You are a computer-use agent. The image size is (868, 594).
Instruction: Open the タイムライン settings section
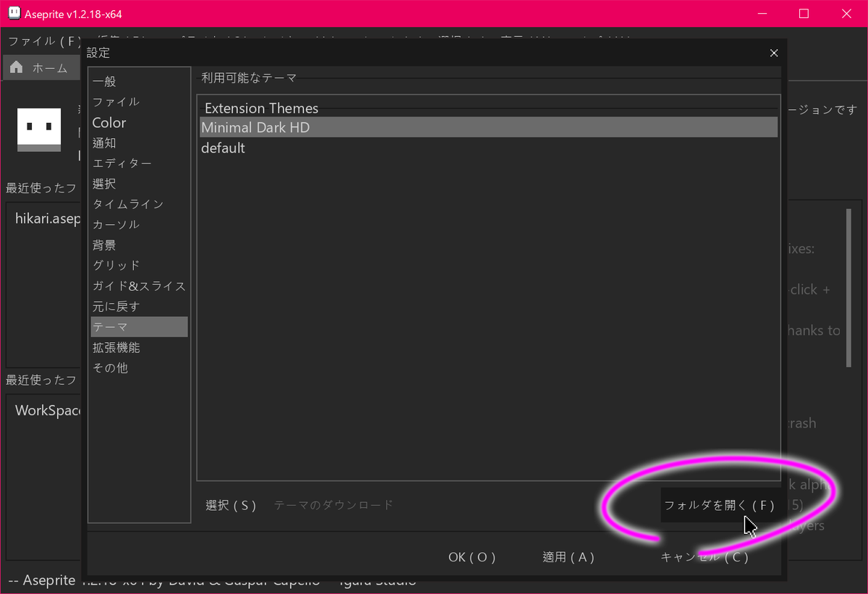point(127,204)
